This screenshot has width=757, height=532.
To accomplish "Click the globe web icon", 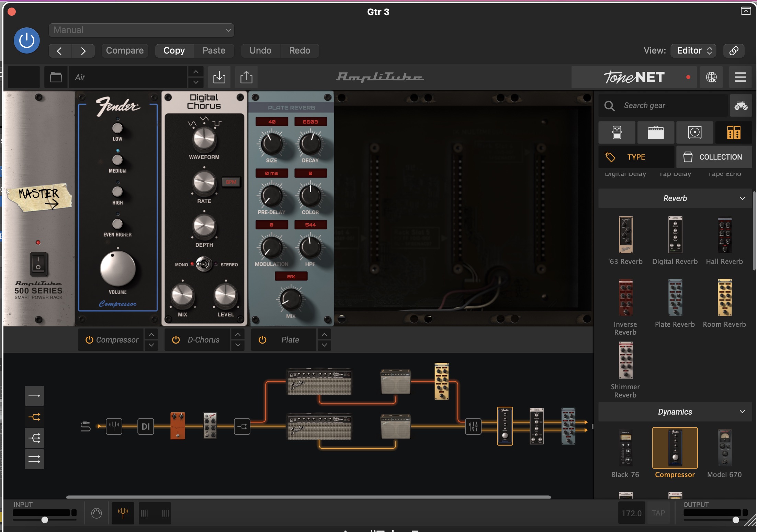I will [x=711, y=77].
